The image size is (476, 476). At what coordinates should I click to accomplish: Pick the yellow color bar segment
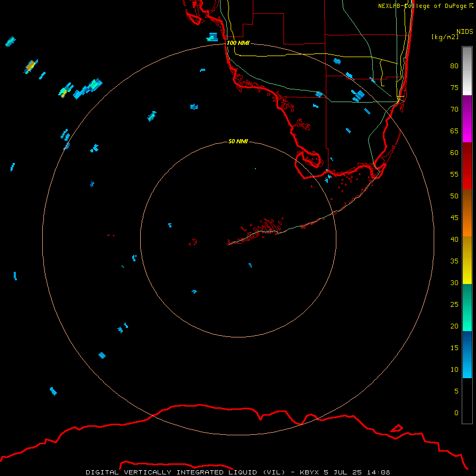click(467, 260)
